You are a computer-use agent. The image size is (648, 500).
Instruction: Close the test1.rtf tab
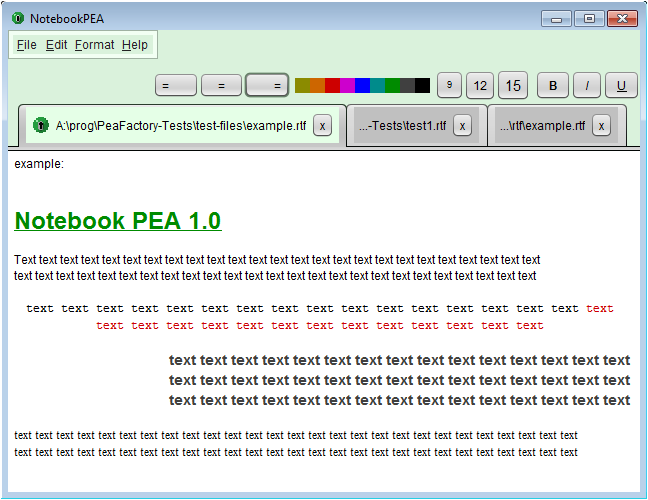tap(462, 126)
